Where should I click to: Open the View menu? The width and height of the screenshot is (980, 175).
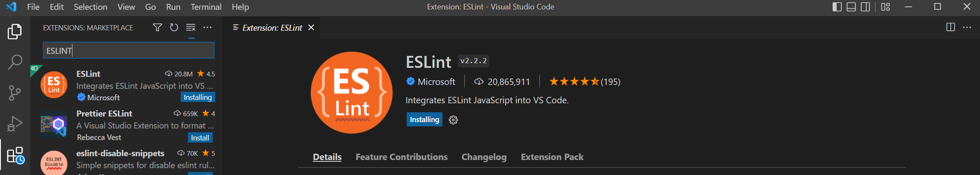point(126,7)
